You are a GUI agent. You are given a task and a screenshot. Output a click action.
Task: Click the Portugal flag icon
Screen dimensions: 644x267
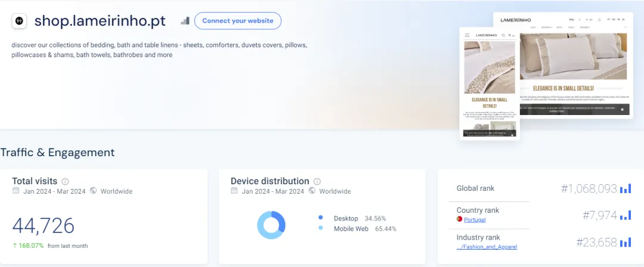(460, 219)
